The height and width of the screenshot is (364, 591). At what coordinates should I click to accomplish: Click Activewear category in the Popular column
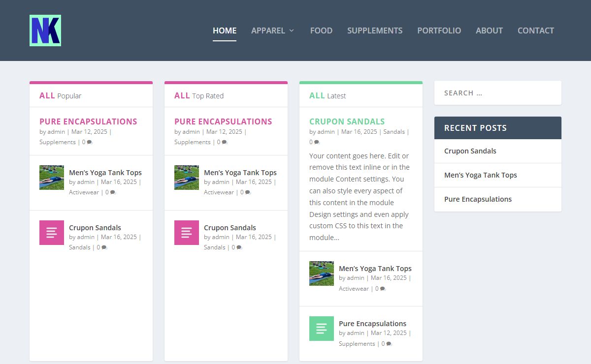pos(84,192)
